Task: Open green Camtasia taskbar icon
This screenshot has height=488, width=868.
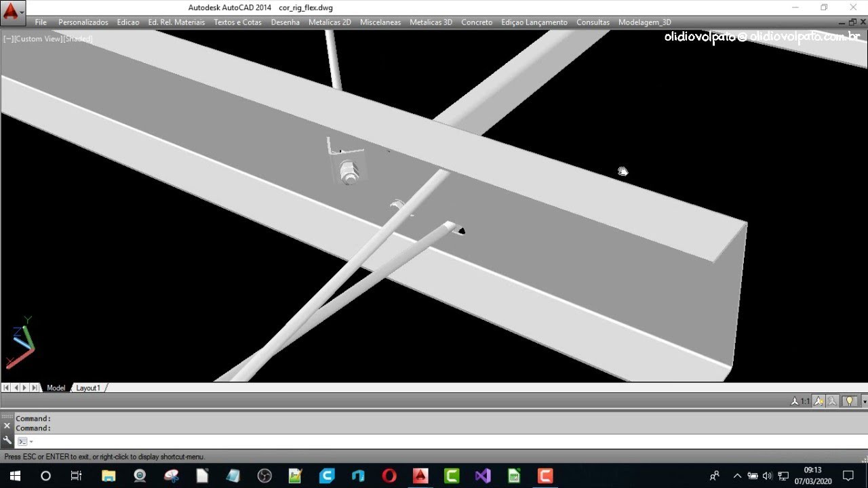Action: [452, 476]
